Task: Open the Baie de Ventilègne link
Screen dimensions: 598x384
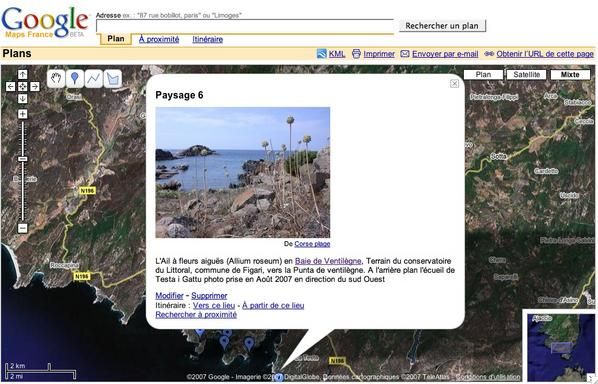Action: click(x=328, y=261)
